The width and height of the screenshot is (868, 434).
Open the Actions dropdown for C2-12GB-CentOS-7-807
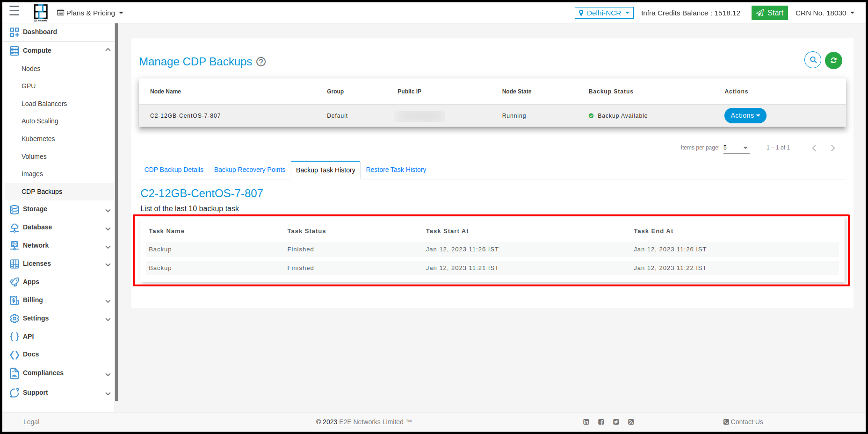(x=745, y=115)
